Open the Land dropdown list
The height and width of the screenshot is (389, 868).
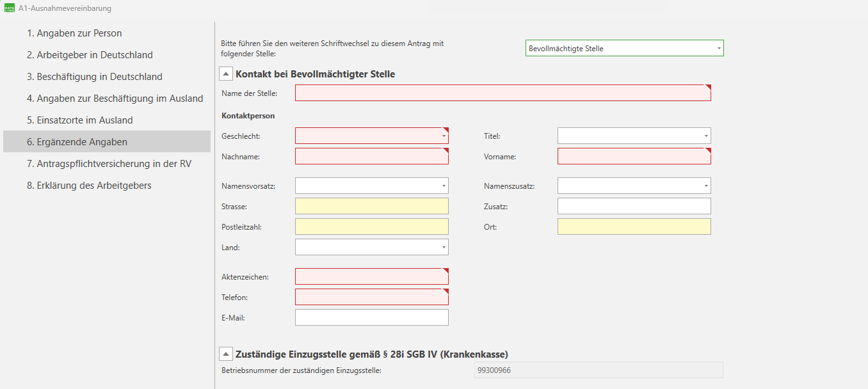[371, 247]
